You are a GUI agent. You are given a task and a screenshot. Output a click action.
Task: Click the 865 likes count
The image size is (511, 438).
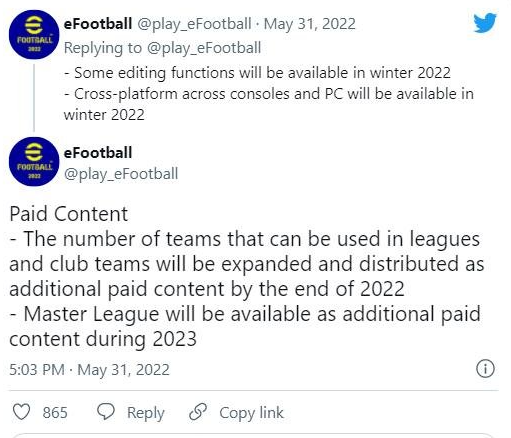point(55,412)
